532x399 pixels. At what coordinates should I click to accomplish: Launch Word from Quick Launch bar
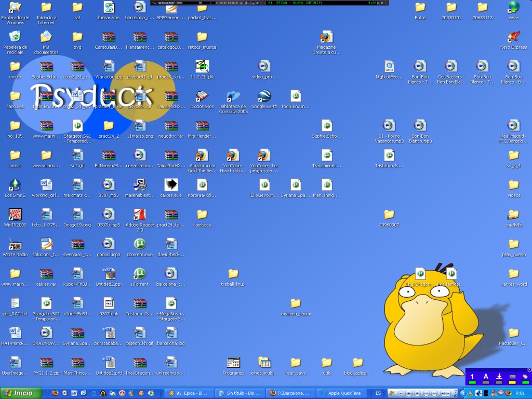click(74, 393)
